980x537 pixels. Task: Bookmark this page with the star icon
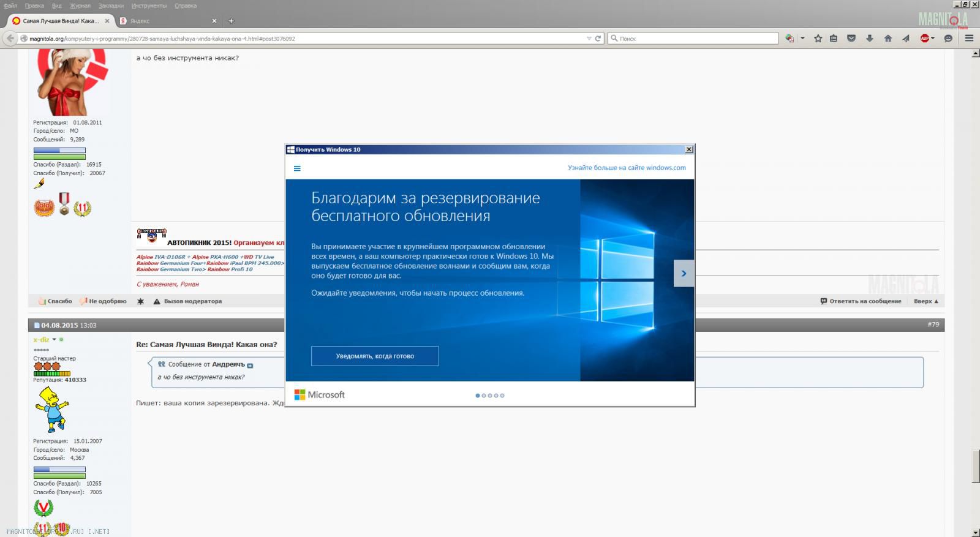click(818, 39)
